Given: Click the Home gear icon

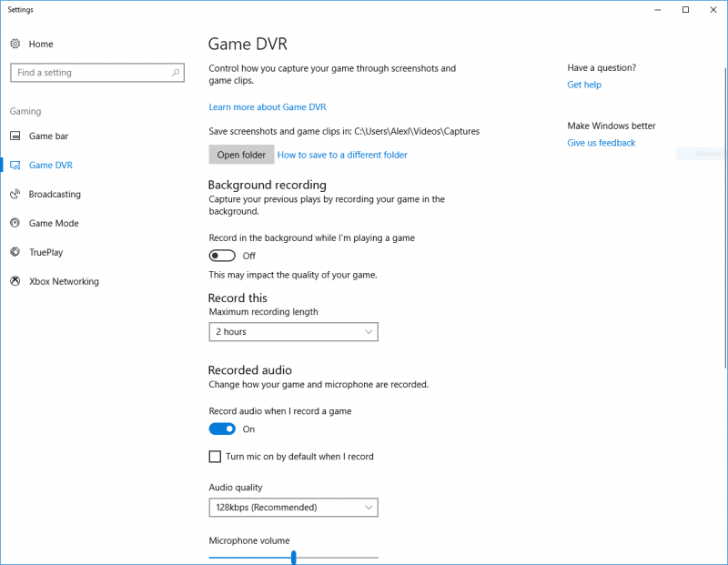Looking at the screenshot, I should tap(15, 44).
